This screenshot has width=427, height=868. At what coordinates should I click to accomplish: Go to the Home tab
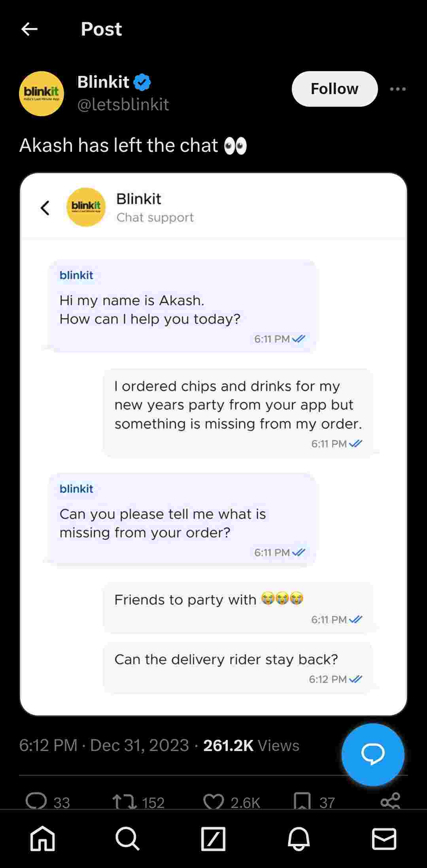(43, 838)
